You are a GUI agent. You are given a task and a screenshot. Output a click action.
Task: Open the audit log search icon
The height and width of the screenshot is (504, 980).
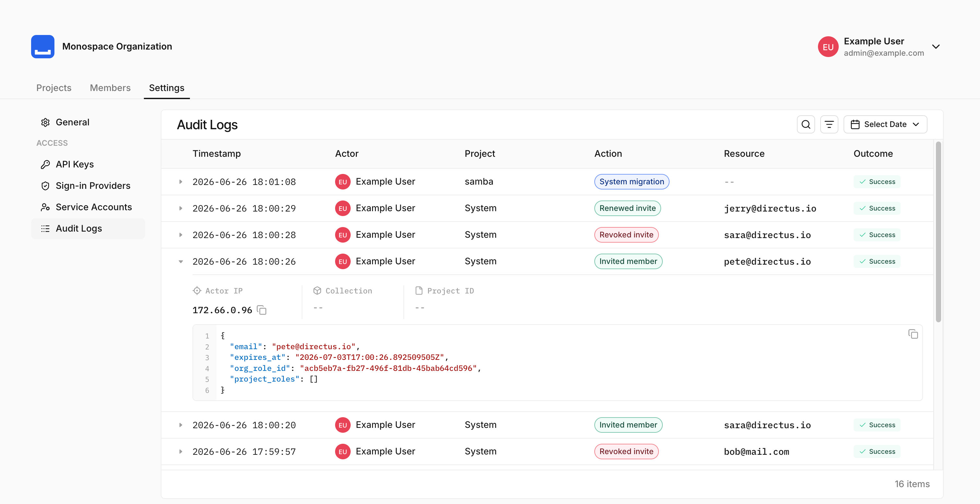tap(806, 124)
